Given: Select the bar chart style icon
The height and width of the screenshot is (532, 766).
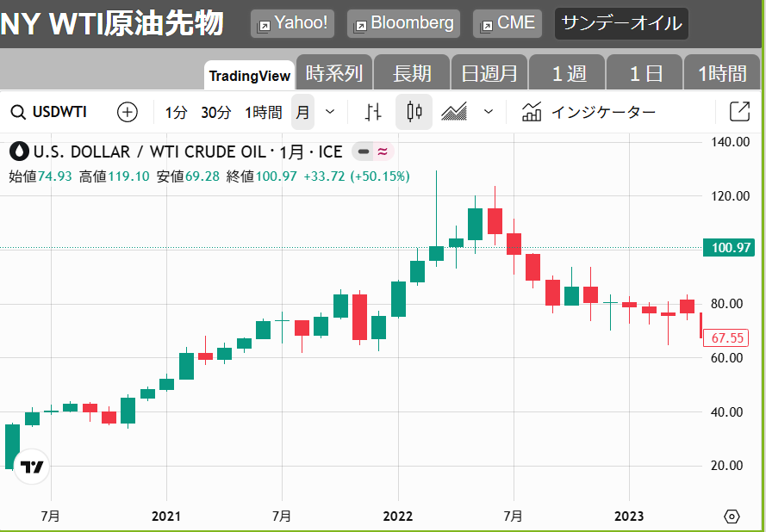Looking at the screenshot, I should [373, 112].
